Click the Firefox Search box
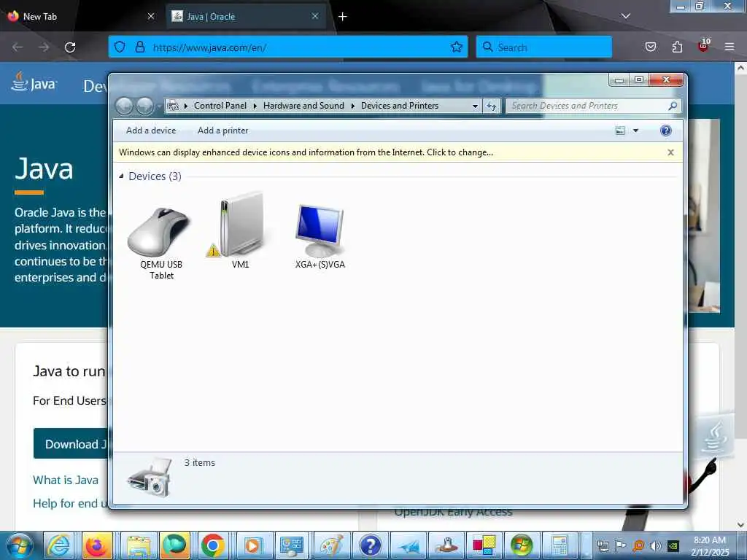 click(x=543, y=47)
